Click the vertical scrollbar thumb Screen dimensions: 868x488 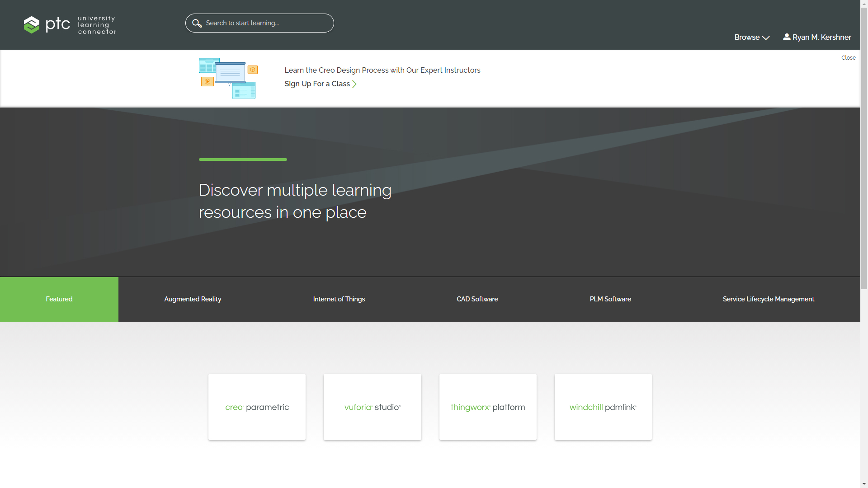pyautogui.click(x=864, y=148)
